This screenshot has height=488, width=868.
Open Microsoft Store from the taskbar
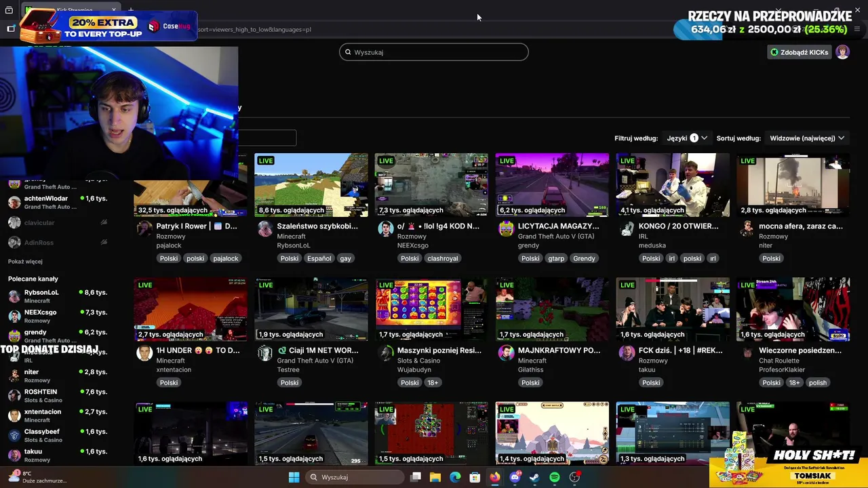(x=475, y=477)
